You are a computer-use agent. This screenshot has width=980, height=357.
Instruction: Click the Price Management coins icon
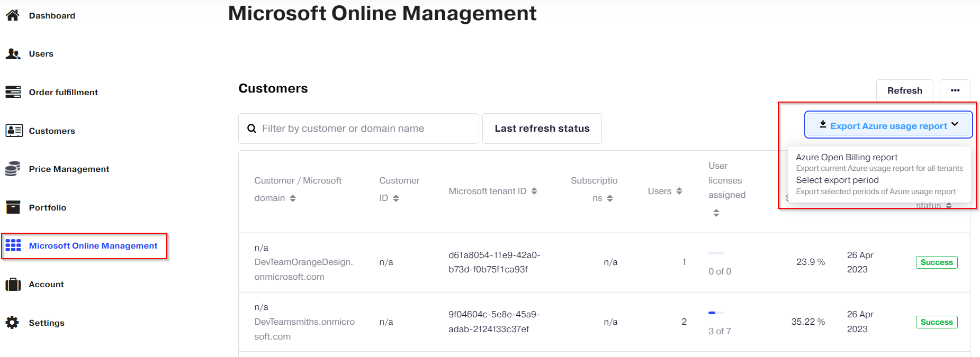[13, 169]
